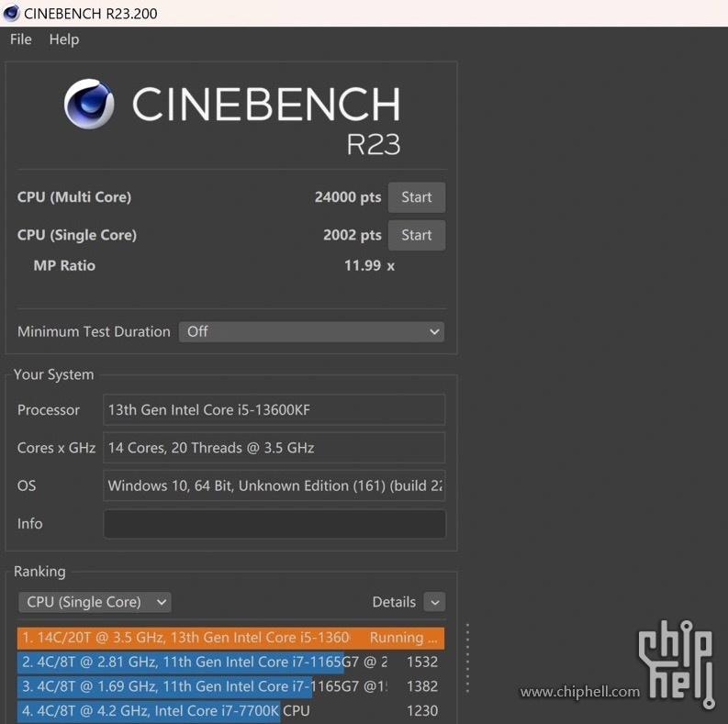
Task: Click the Processor field
Action: tap(274, 410)
